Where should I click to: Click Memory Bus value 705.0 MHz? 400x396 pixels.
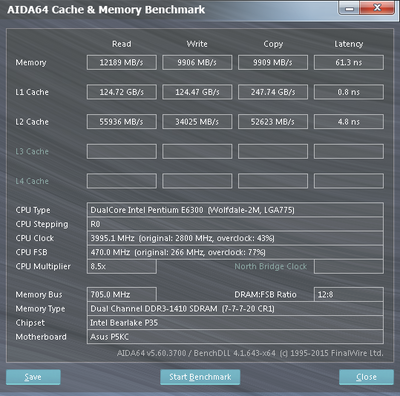click(x=122, y=294)
